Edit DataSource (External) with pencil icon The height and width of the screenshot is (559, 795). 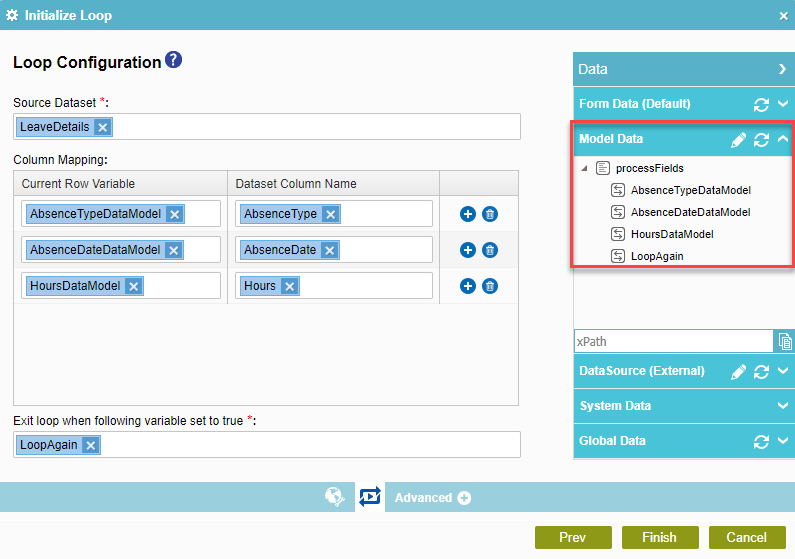pyautogui.click(x=739, y=372)
